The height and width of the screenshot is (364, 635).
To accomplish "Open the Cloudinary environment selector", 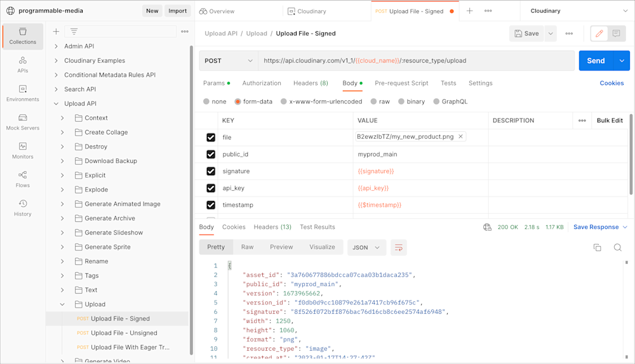I will coord(578,11).
